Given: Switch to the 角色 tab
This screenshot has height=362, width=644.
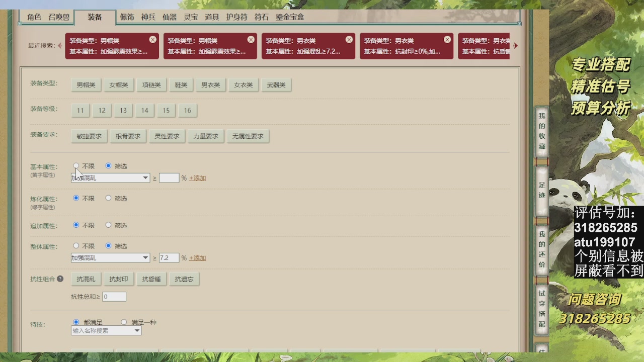Looking at the screenshot, I should click(x=34, y=17).
